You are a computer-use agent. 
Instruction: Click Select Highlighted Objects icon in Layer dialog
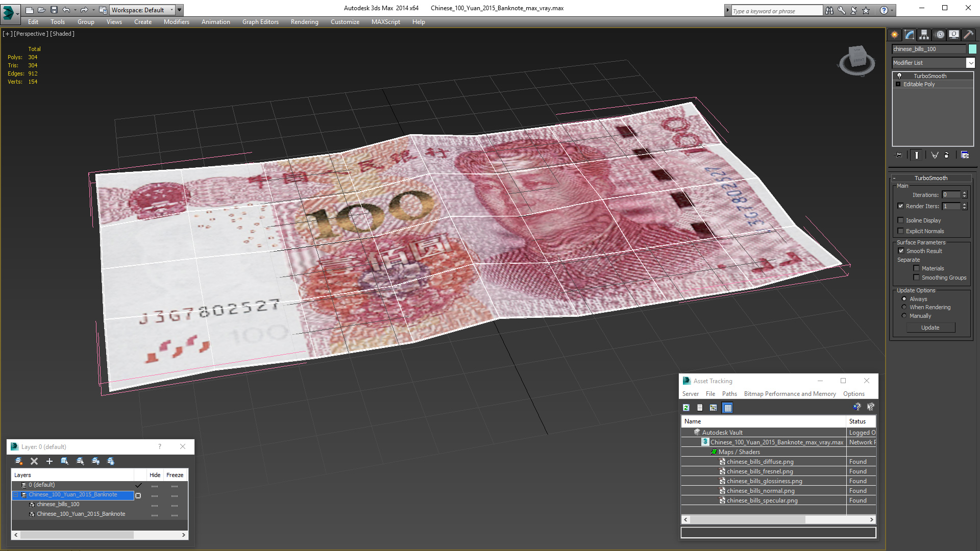point(65,461)
